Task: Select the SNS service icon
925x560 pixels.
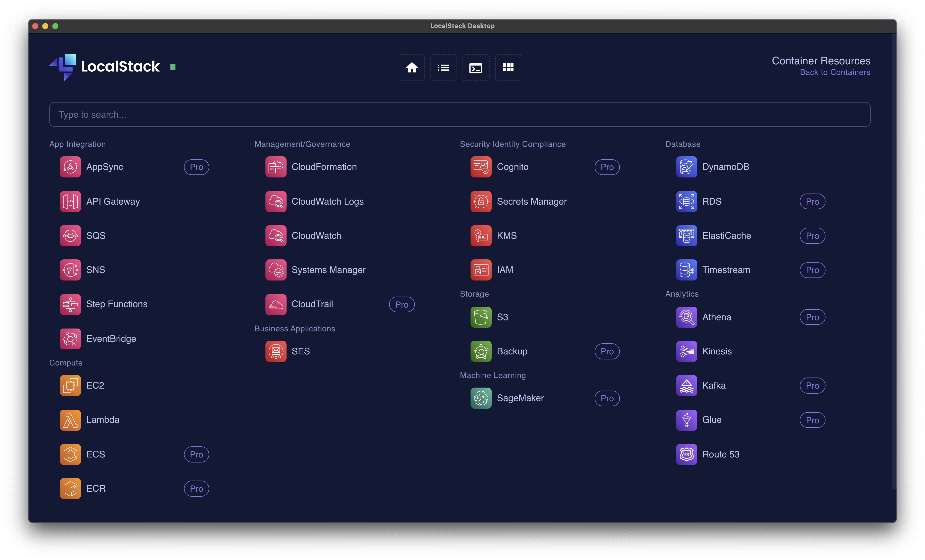Action: [70, 270]
